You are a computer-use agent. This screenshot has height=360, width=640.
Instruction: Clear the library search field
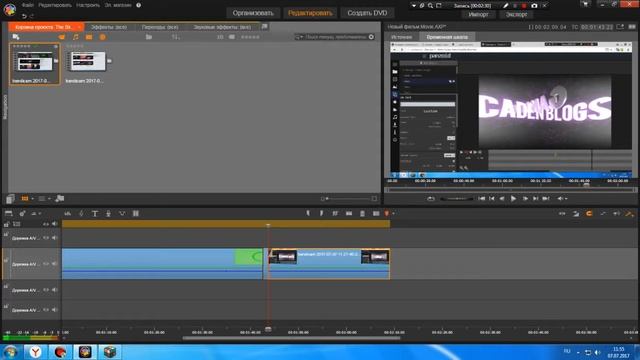point(371,37)
